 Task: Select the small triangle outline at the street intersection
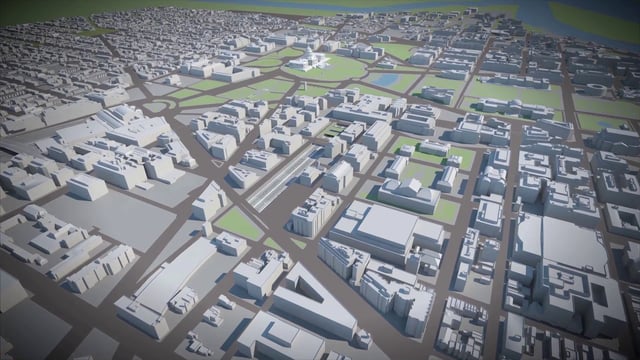[217, 163]
